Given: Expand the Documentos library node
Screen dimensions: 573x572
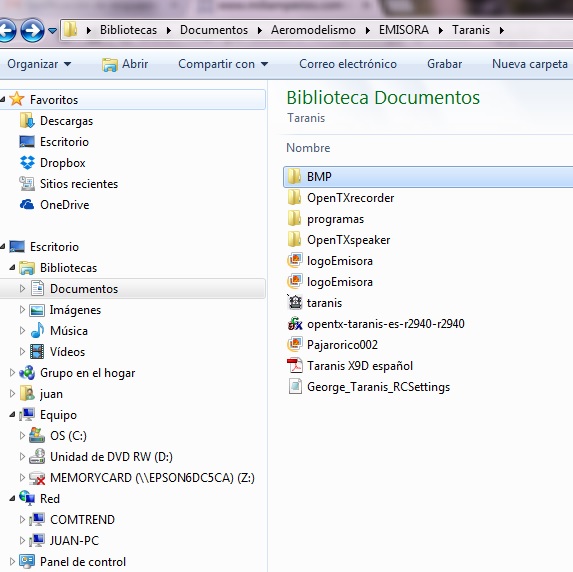Looking at the screenshot, I should (x=22, y=288).
